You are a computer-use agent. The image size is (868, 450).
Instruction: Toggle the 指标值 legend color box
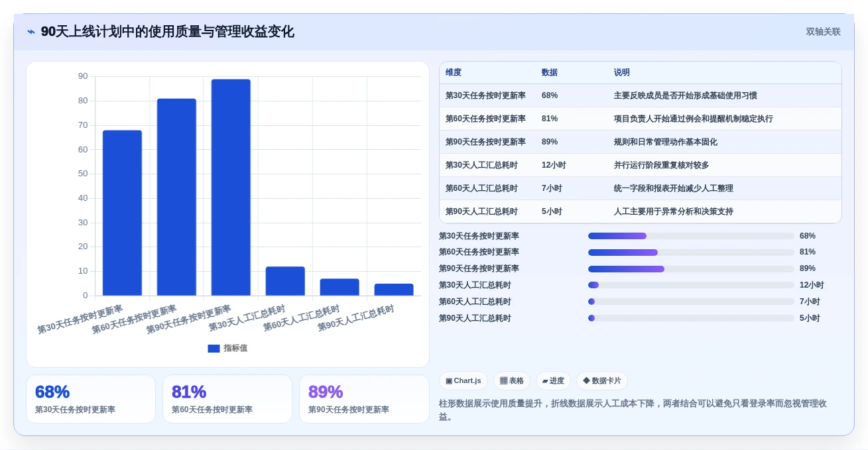[214, 348]
